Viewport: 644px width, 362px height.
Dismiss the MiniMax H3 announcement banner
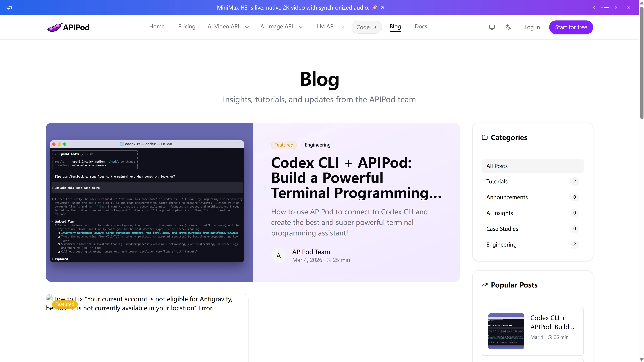628,8
